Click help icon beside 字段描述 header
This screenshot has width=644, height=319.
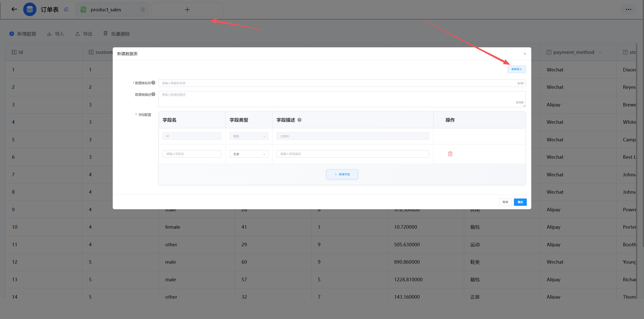click(x=299, y=120)
